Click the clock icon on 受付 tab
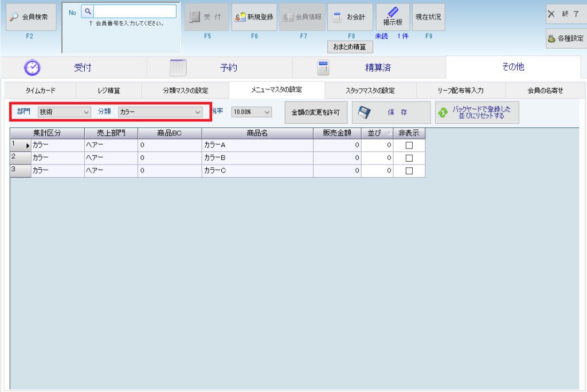Image resolution: width=587 pixels, height=392 pixels. pyautogui.click(x=32, y=68)
